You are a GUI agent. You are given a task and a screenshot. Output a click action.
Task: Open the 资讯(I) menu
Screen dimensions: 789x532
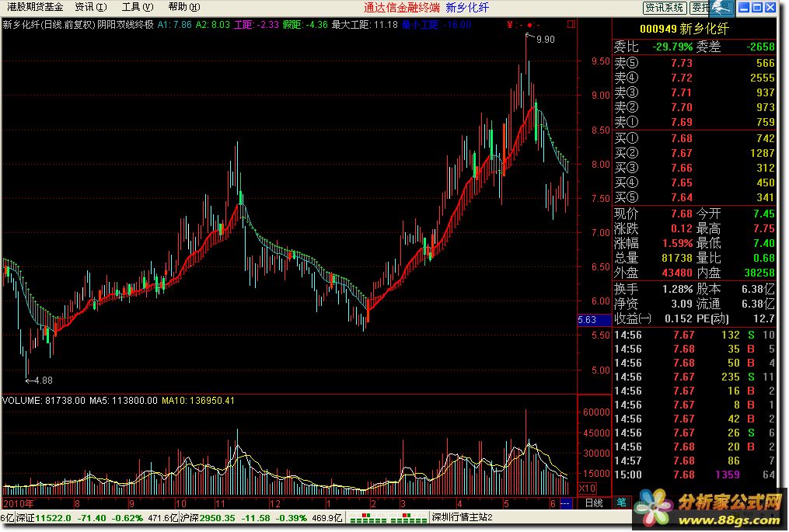[x=91, y=7]
